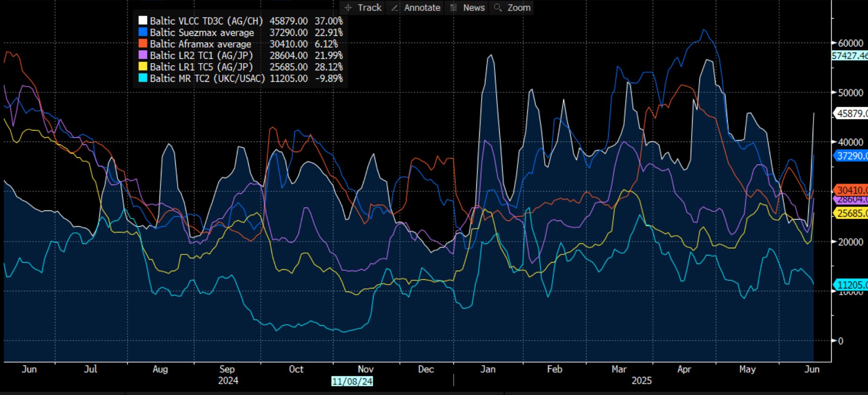Click the purple LR2 TC1 legend swatch

(142, 55)
